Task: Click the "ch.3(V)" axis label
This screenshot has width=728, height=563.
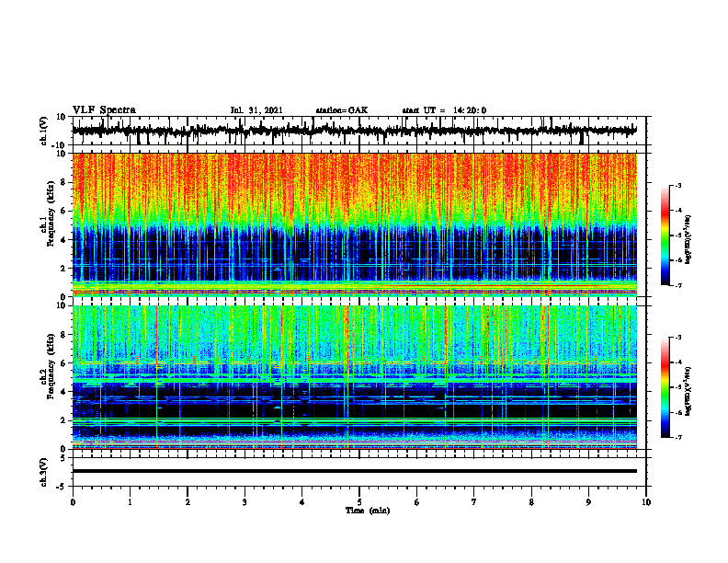Action: (x=44, y=472)
